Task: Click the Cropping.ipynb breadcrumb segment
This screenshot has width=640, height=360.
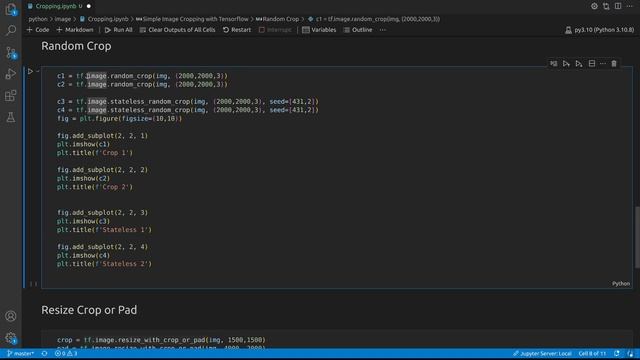Action: click(x=104, y=19)
